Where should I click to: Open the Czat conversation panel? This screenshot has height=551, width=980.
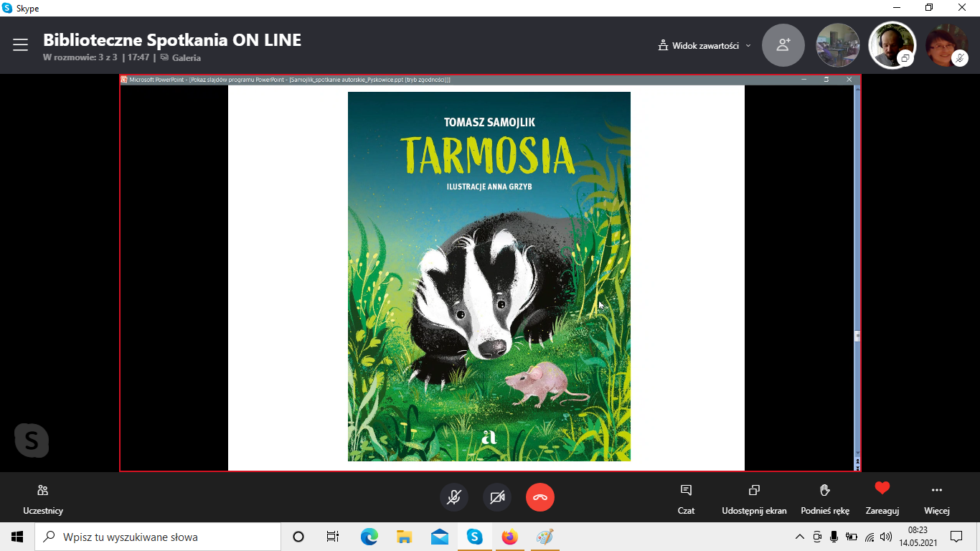coord(686,498)
